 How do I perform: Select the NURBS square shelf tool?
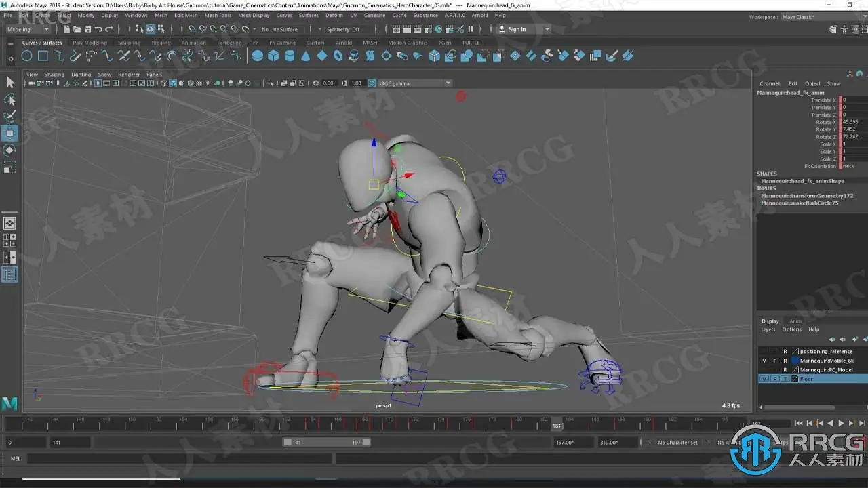tap(42, 56)
